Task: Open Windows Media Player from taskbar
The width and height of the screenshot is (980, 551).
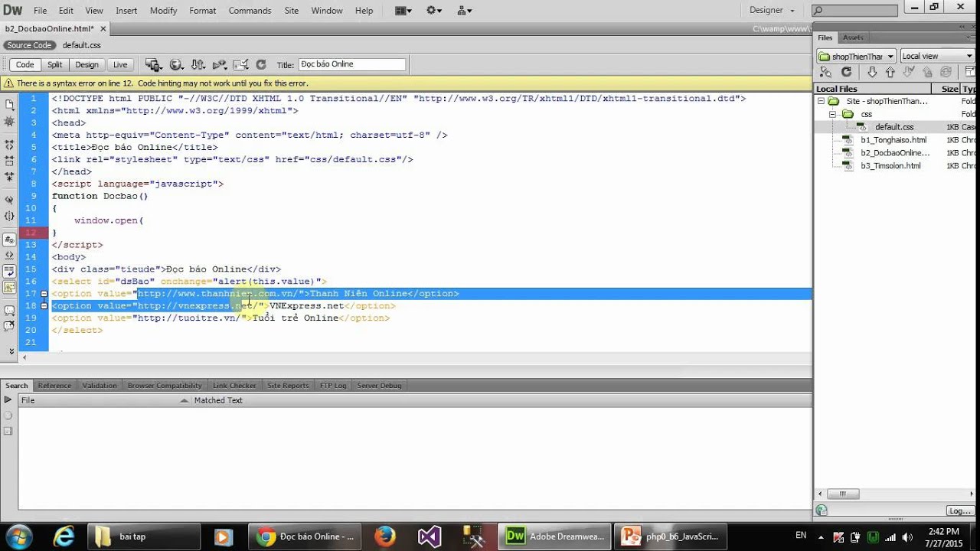Action: click(x=223, y=536)
